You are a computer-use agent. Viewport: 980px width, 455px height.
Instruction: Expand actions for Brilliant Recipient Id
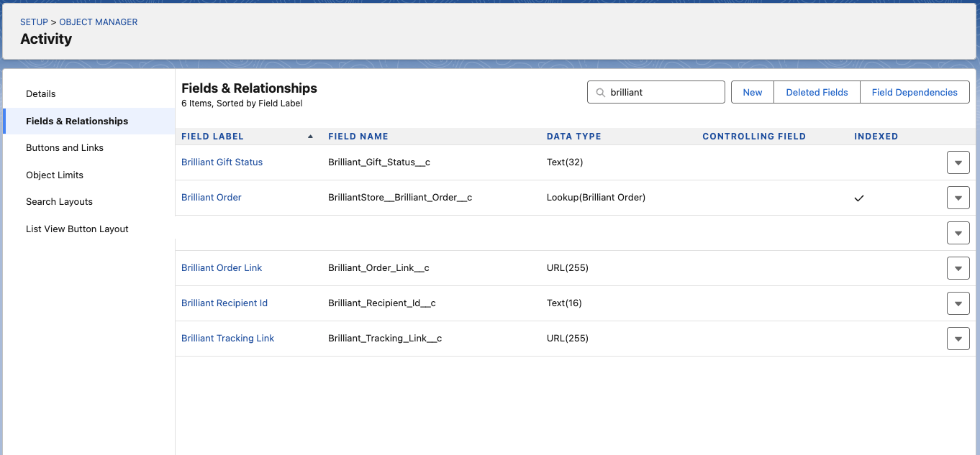[958, 304]
